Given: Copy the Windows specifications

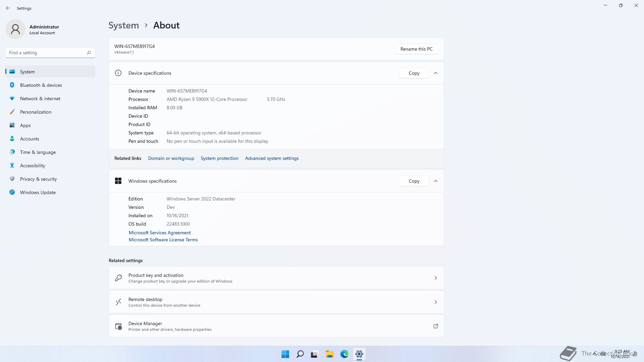Looking at the screenshot, I should click(414, 181).
